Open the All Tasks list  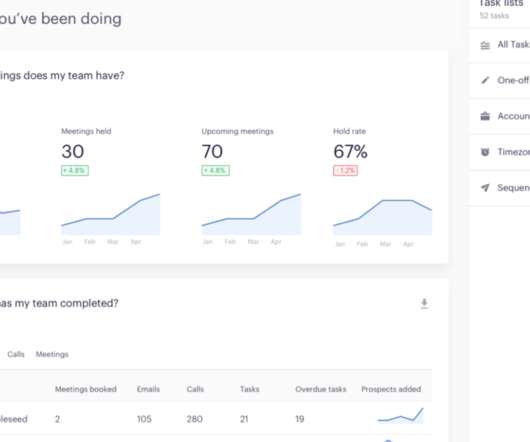click(x=500, y=45)
